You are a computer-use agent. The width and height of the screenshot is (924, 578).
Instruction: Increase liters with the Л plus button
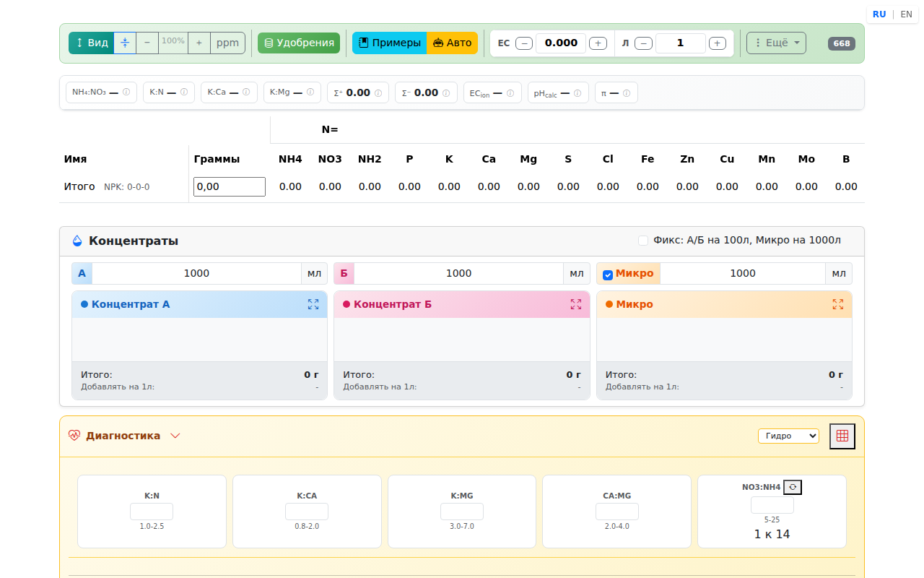point(718,43)
